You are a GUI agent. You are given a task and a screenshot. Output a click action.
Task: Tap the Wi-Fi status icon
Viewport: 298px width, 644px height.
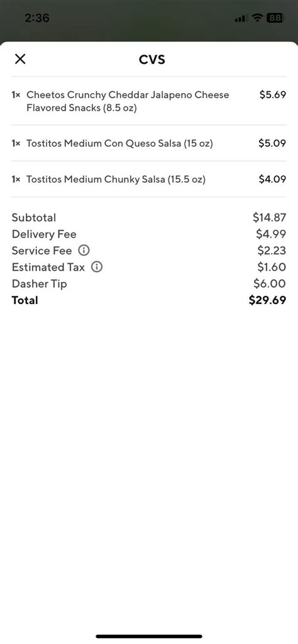[257, 18]
